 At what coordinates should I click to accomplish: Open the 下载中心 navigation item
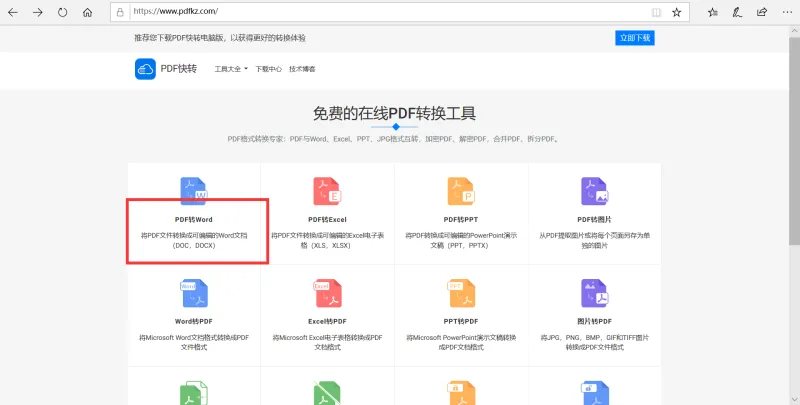pyautogui.click(x=268, y=69)
